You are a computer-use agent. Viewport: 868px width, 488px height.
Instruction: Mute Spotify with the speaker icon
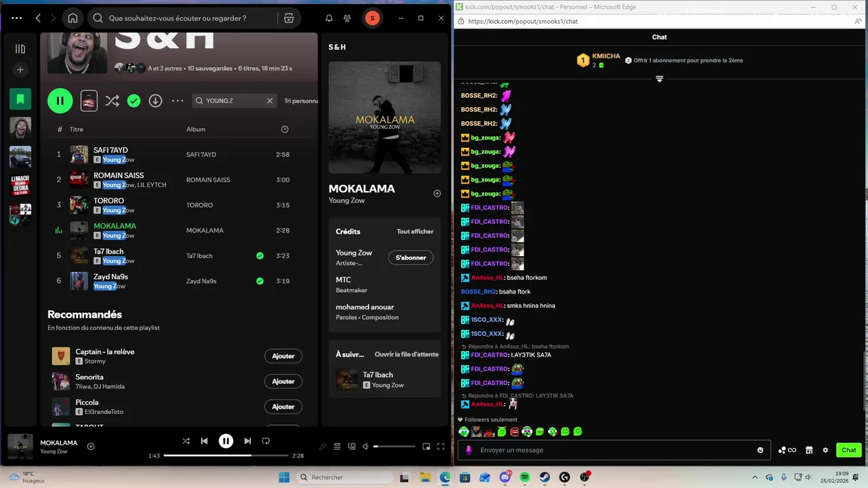(366, 447)
